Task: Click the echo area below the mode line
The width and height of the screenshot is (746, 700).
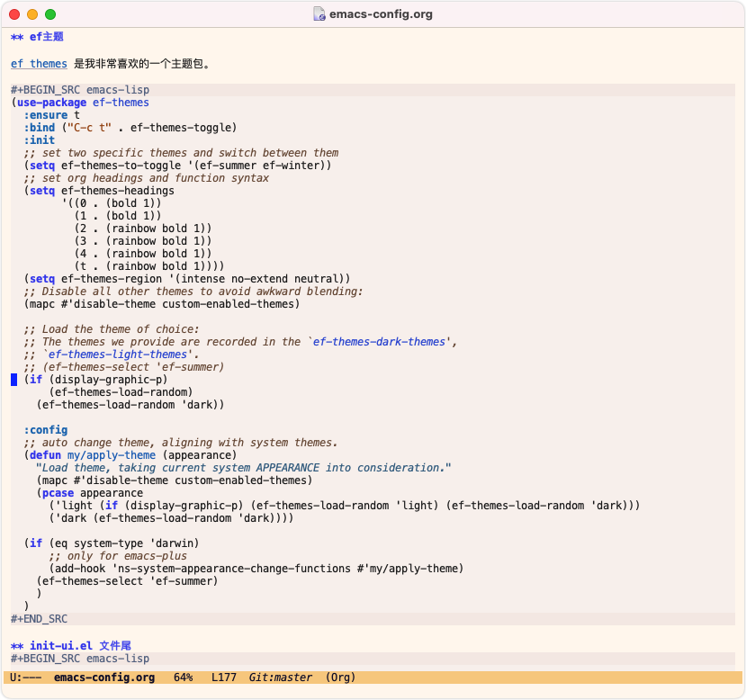Action: tap(373, 691)
